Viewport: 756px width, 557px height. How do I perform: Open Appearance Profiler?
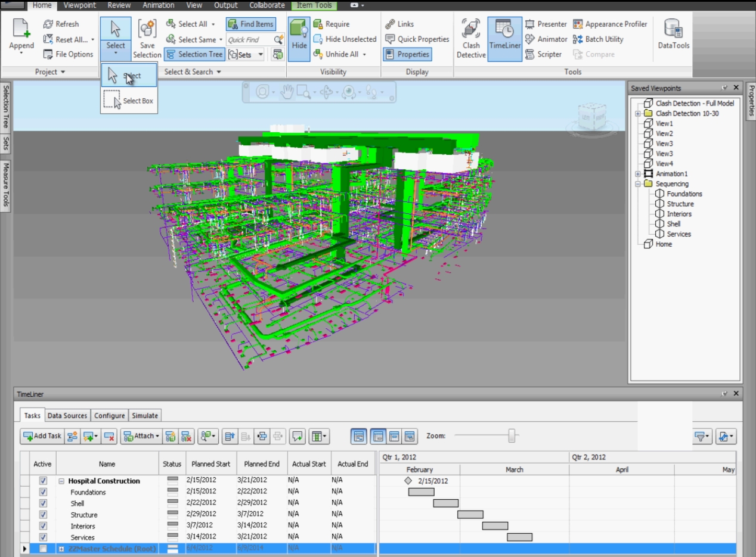(x=610, y=24)
